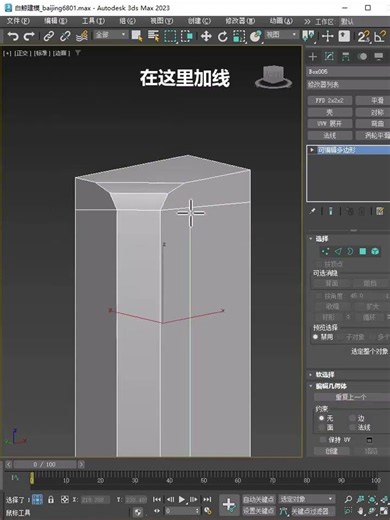The width and height of the screenshot is (390, 520).
Task: Open the 全部 selection filter dropdown
Action: (x=111, y=35)
